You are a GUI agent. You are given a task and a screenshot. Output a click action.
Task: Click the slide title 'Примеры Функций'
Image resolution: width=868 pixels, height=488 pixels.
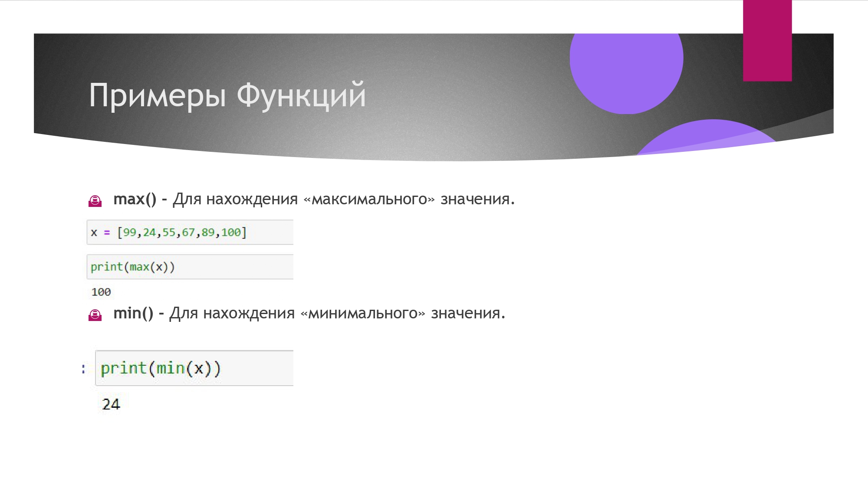point(227,95)
